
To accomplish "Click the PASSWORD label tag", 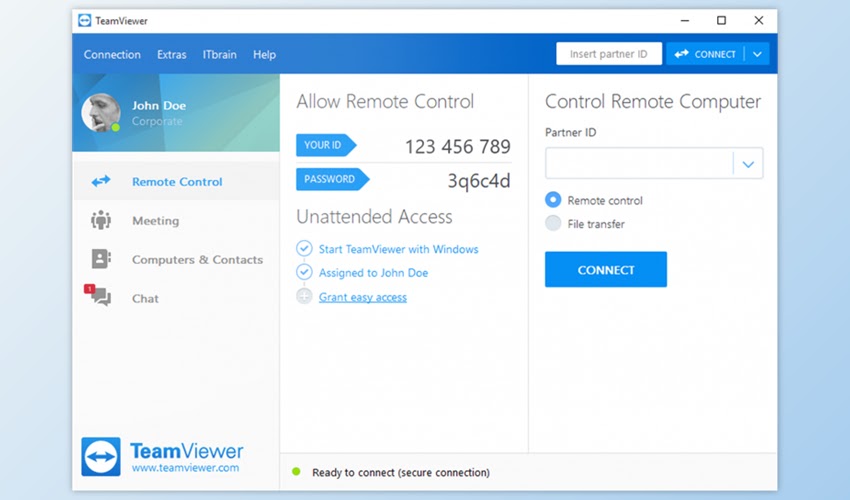I will click(x=332, y=179).
